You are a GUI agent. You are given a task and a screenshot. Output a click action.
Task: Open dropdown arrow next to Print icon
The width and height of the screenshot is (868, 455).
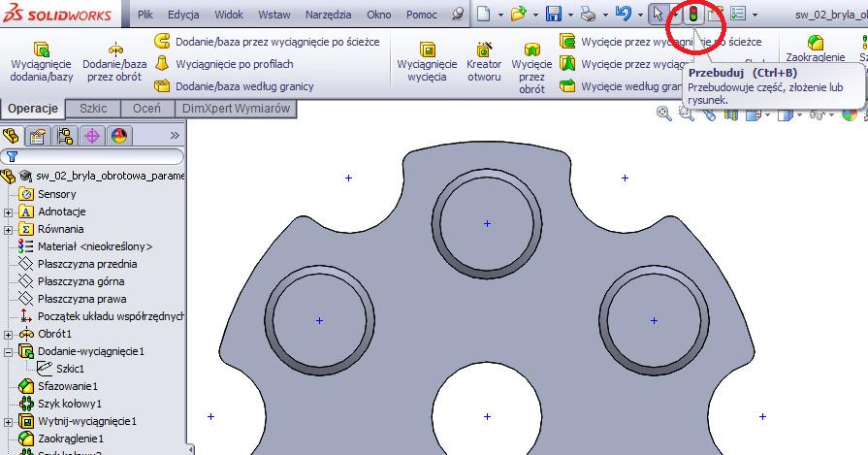pos(605,16)
